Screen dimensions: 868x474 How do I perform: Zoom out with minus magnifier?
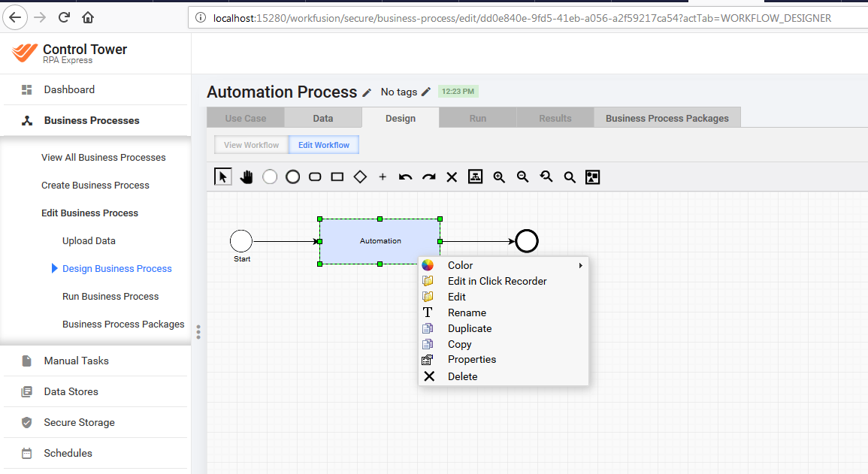click(522, 177)
